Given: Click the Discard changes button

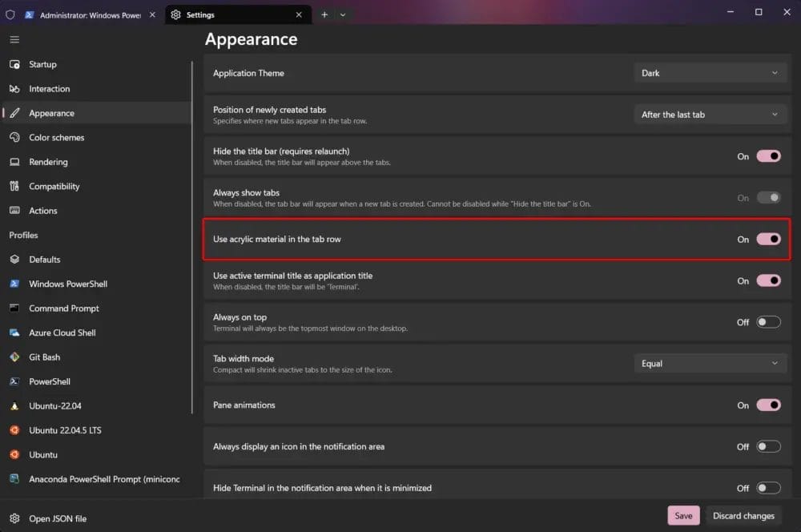Looking at the screenshot, I should [743, 516].
